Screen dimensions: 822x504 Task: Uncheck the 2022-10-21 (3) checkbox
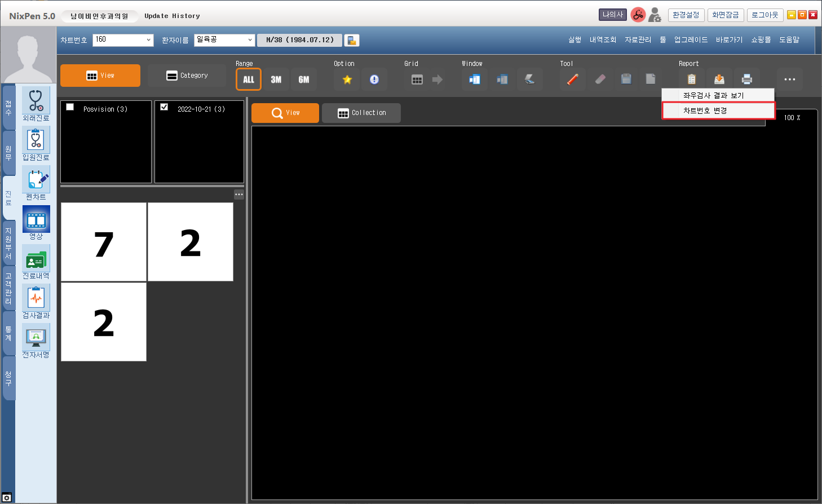click(164, 107)
